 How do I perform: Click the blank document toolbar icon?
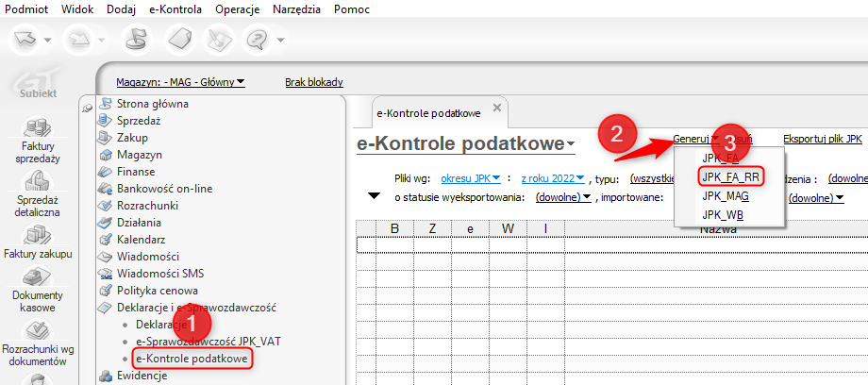[179, 39]
